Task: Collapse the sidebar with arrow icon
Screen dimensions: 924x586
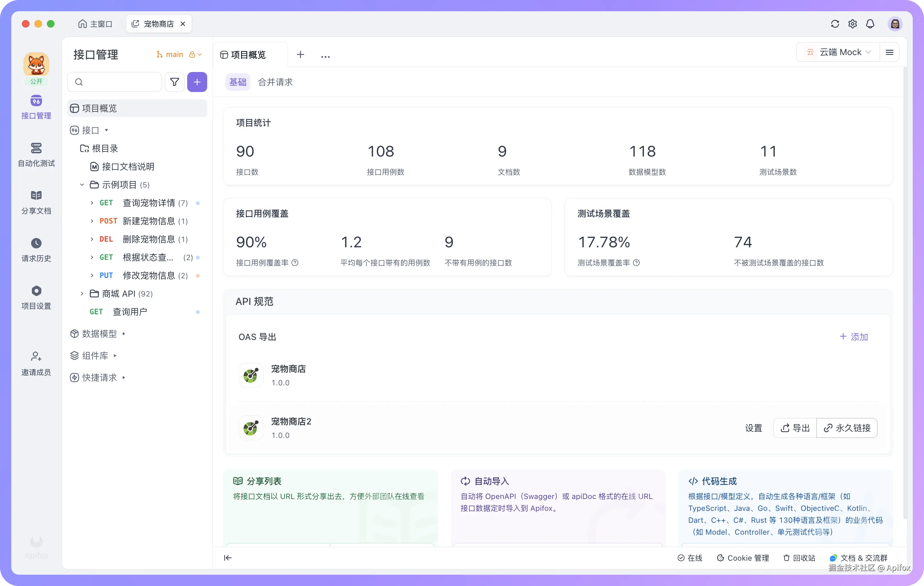Action: [x=228, y=558]
